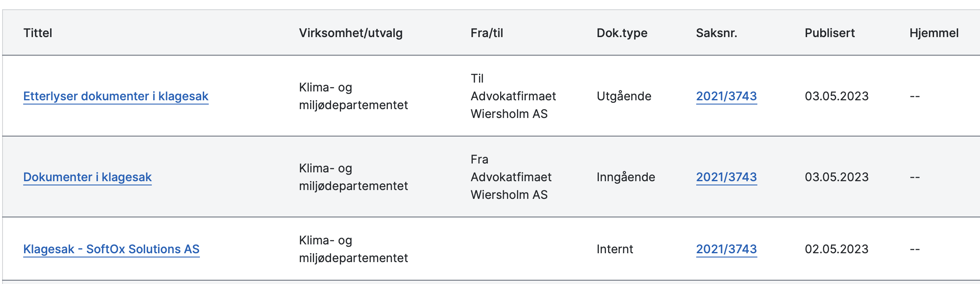The image size is (980, 284).
Task: Click the Saksnr. column header
Action: [716, 33]
